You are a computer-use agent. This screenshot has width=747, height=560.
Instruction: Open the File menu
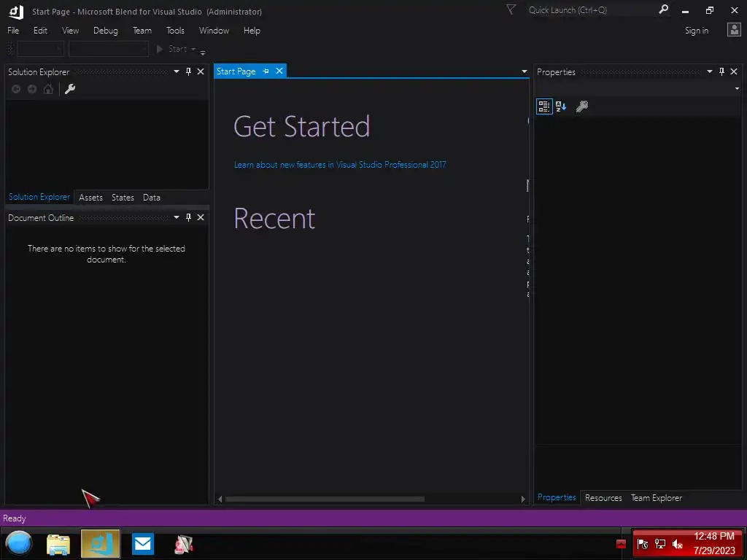(13, 31)
